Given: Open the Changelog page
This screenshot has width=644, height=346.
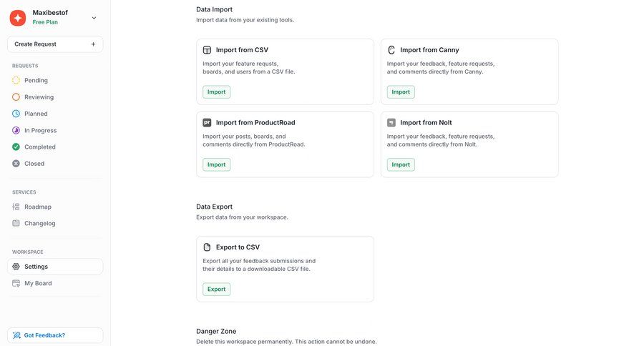Looking at the screenshot, I should tap(39, 223).
